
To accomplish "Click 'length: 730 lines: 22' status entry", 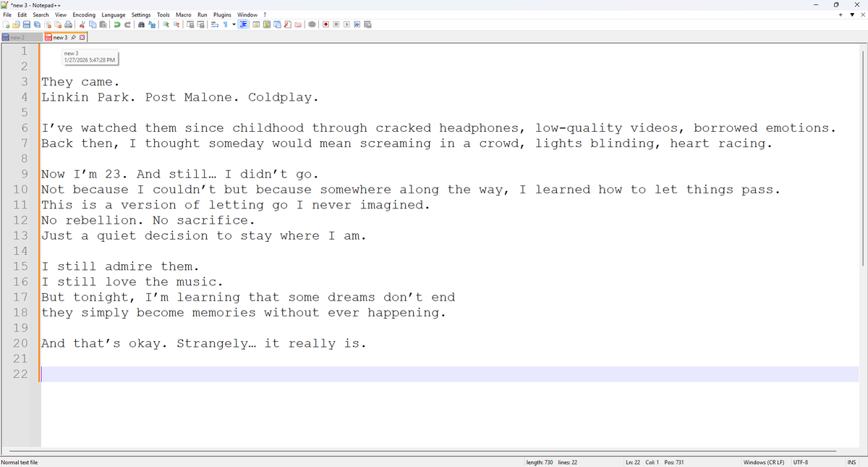I will 551,462.
